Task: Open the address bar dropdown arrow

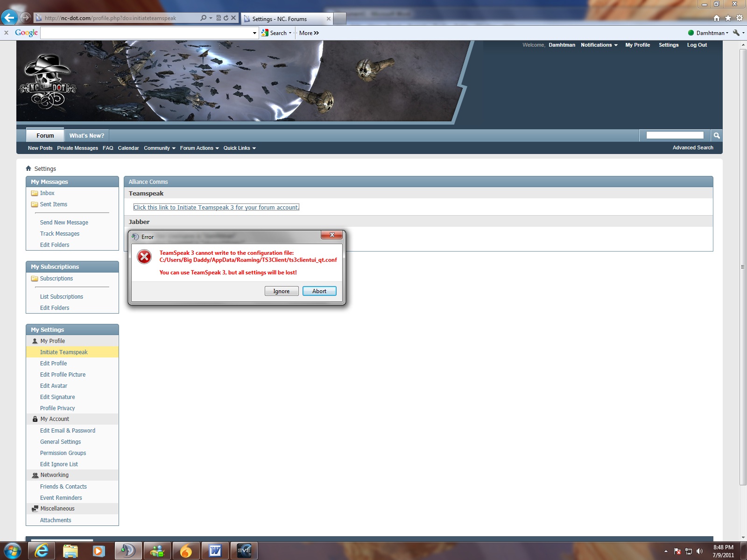Action: point(211,18)
